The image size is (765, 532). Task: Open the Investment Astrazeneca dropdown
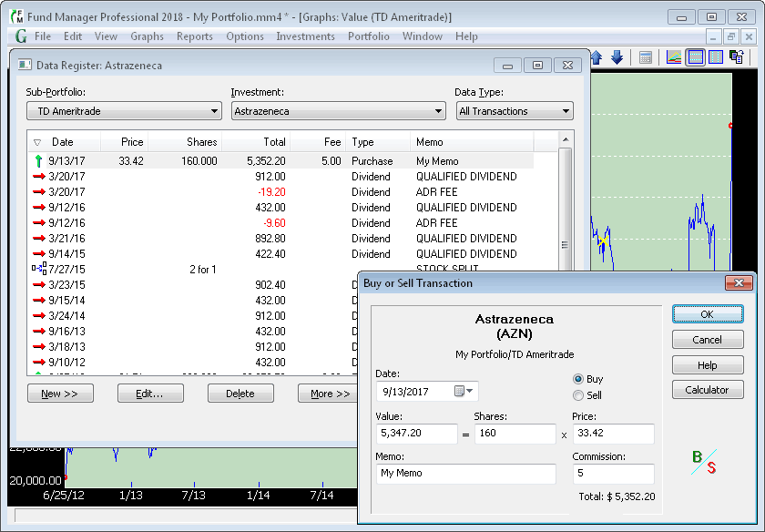coord(338,111)
